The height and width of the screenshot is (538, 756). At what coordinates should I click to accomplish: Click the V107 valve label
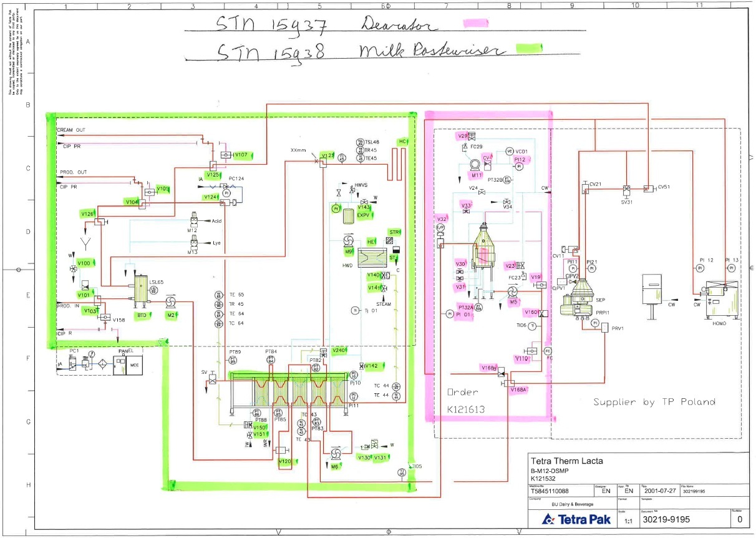(x=242, y=155)
